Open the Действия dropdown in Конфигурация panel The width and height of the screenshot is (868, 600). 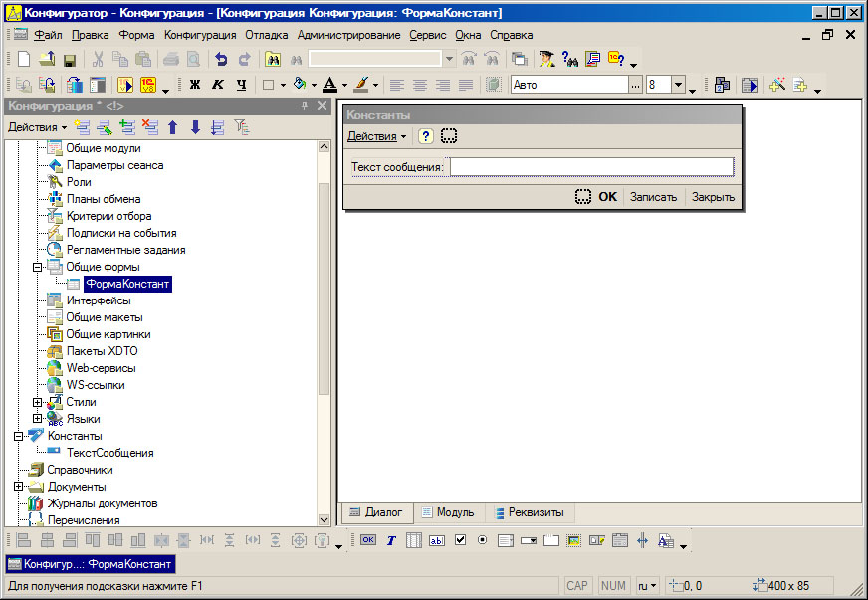(37, 127)
